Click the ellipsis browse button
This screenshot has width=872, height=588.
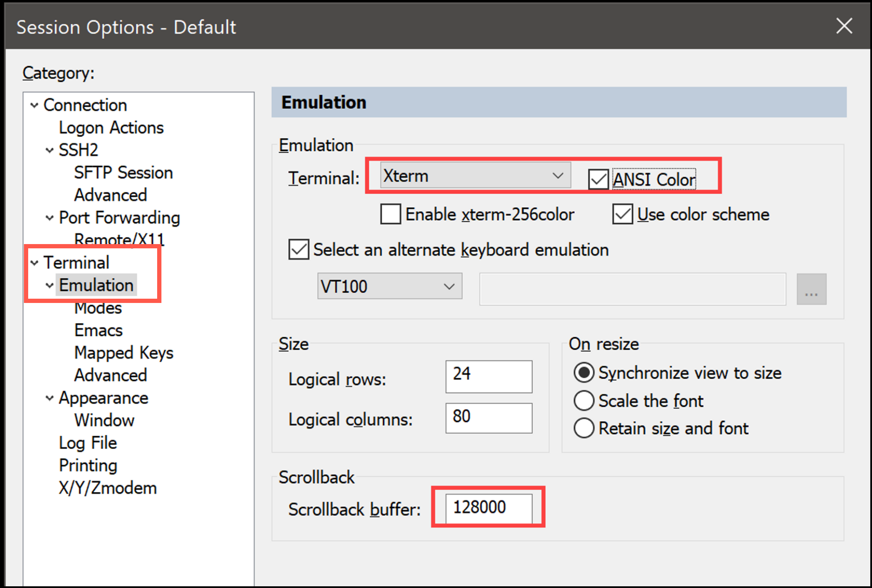coord(811,289)
